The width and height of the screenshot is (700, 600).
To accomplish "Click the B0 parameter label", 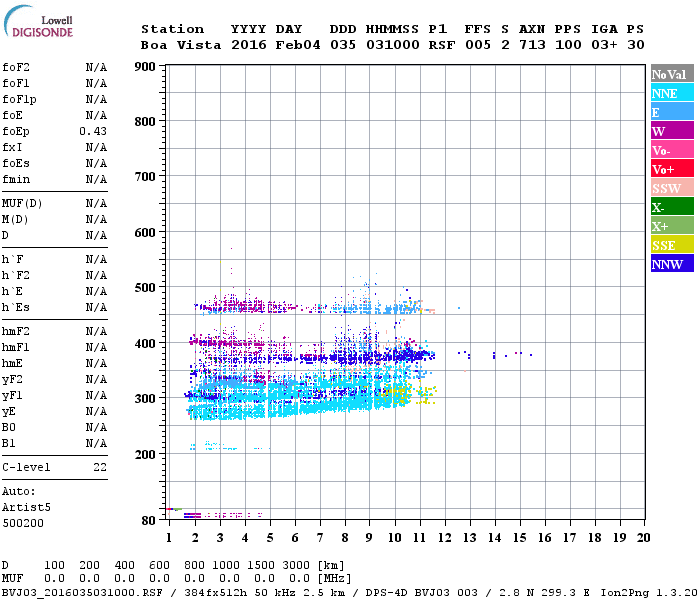I will [9, 427].
